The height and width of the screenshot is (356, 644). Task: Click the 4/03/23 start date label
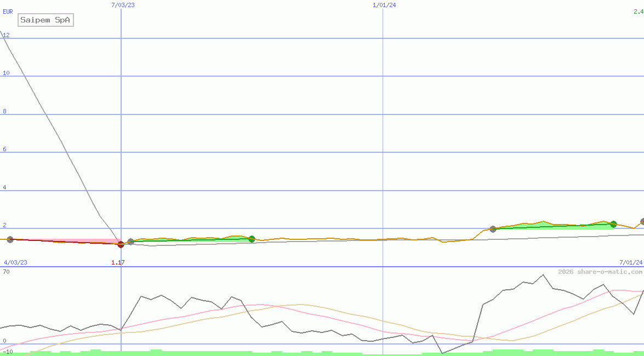[15, 262]
